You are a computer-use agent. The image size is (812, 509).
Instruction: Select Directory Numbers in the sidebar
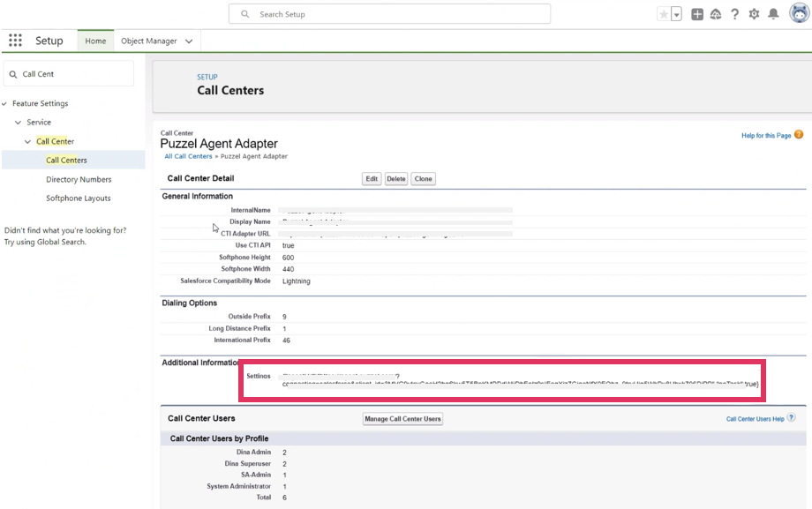79,179
